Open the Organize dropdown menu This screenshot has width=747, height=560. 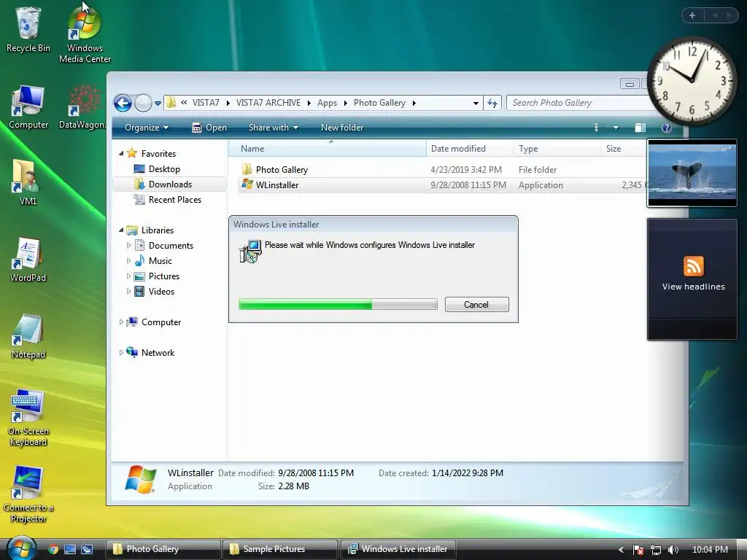(147, 128)
